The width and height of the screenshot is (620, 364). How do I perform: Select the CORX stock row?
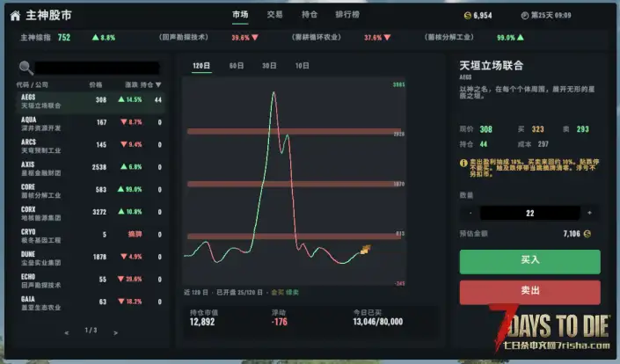(91, 214)
